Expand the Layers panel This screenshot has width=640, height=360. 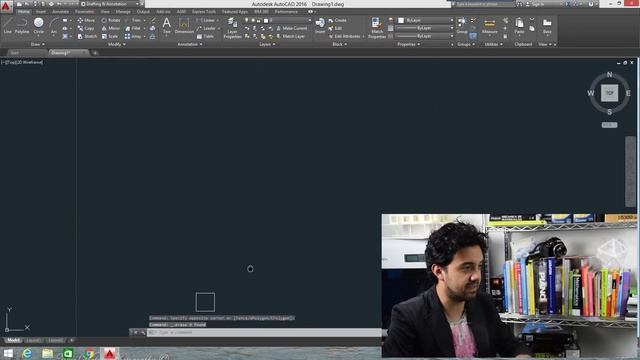tap(267, 44)
